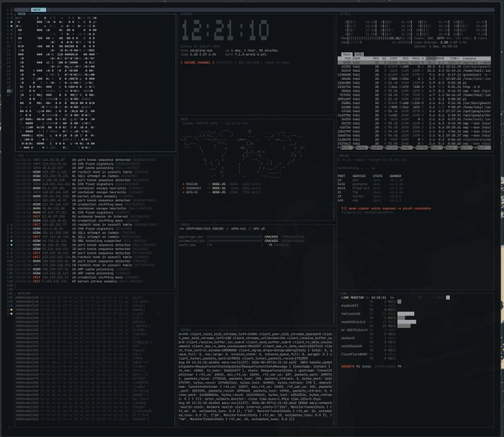This screenshot has width=504, height=437.
Task: Click the large 12:21:10 clock
Action: (x=225, y=30)
